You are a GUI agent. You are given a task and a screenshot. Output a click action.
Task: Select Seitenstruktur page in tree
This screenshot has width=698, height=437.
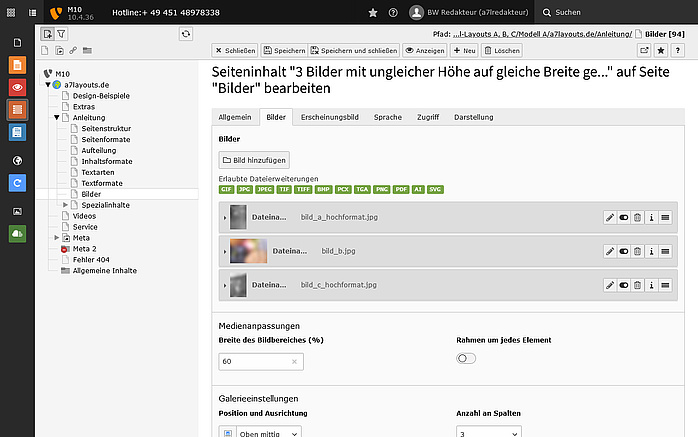[x=106, y=128]
